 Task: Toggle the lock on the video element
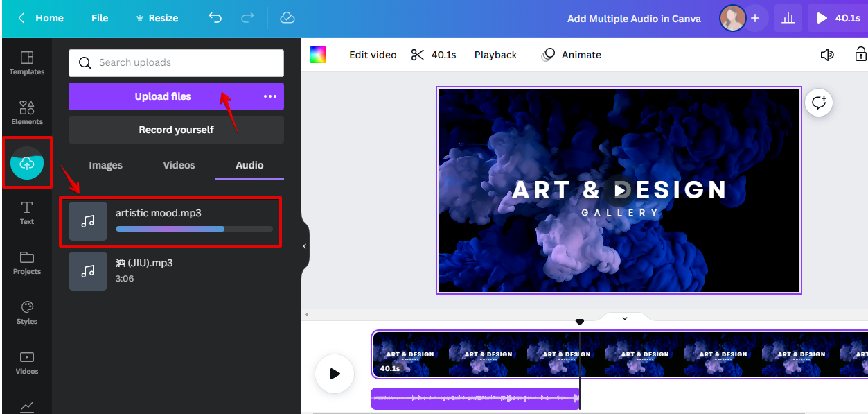pos(861,54)
